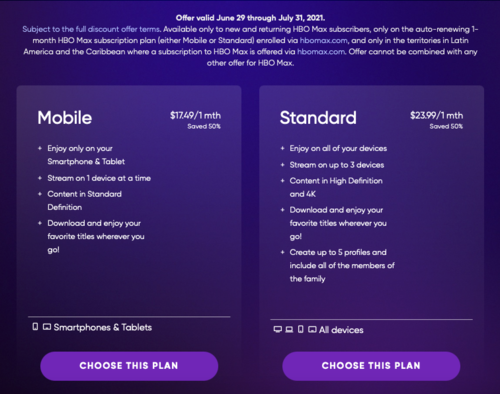500x394 pixels.
Task: Click plus bullet beside "Stream on 1 device"
Action: pos(40,178)
